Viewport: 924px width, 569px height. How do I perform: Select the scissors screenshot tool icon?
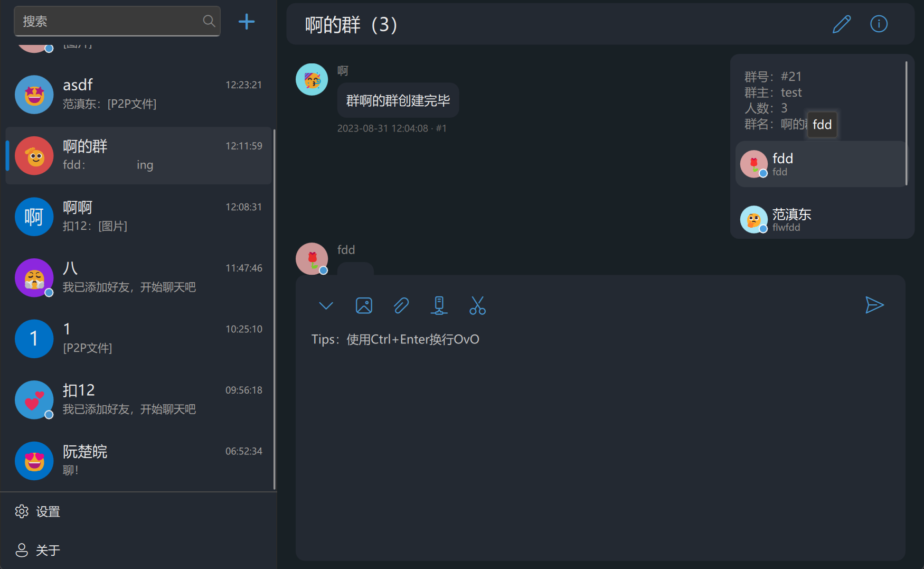point(477,305)
